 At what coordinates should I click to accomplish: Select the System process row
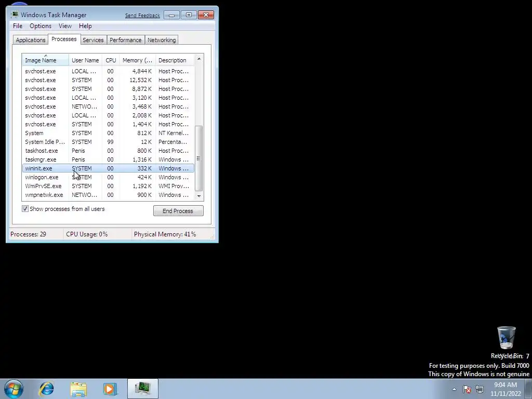click(108, 133)
